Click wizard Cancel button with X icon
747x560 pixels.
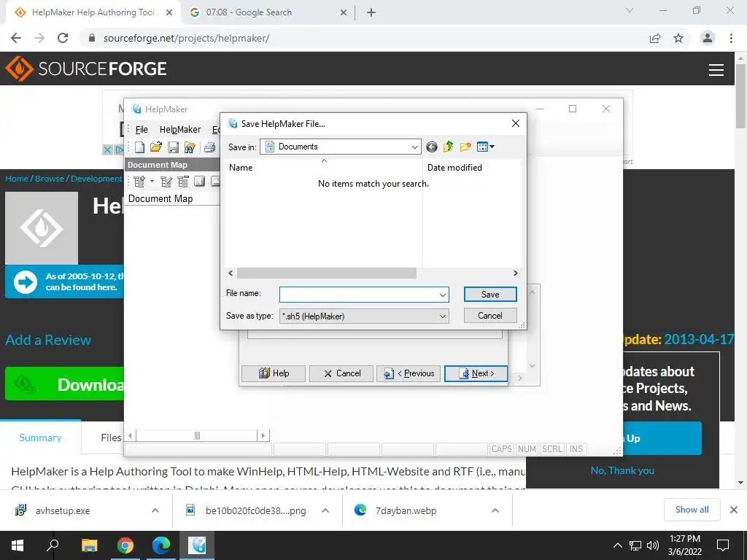[x=341, y=373]
